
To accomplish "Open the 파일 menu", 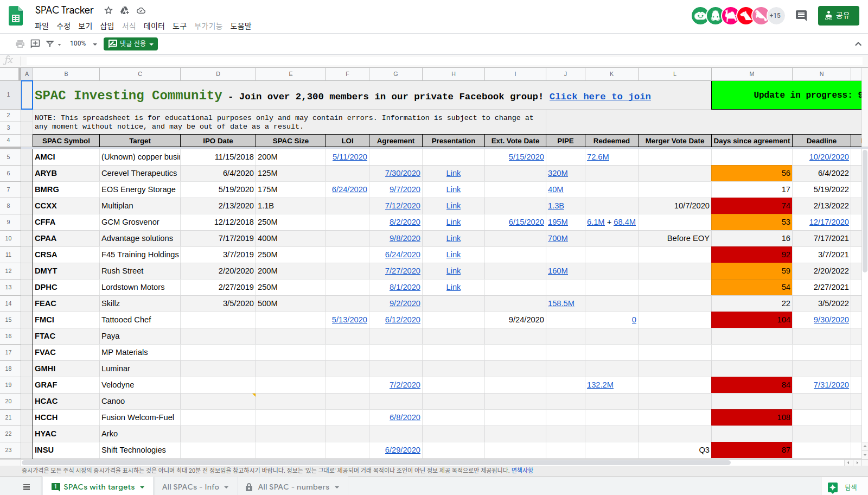I will coord(42,26).
